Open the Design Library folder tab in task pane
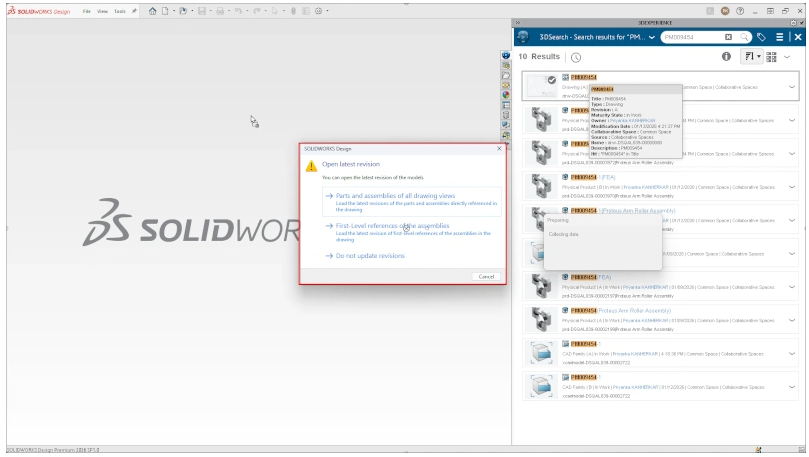The image size is (809, 457). 506,75
